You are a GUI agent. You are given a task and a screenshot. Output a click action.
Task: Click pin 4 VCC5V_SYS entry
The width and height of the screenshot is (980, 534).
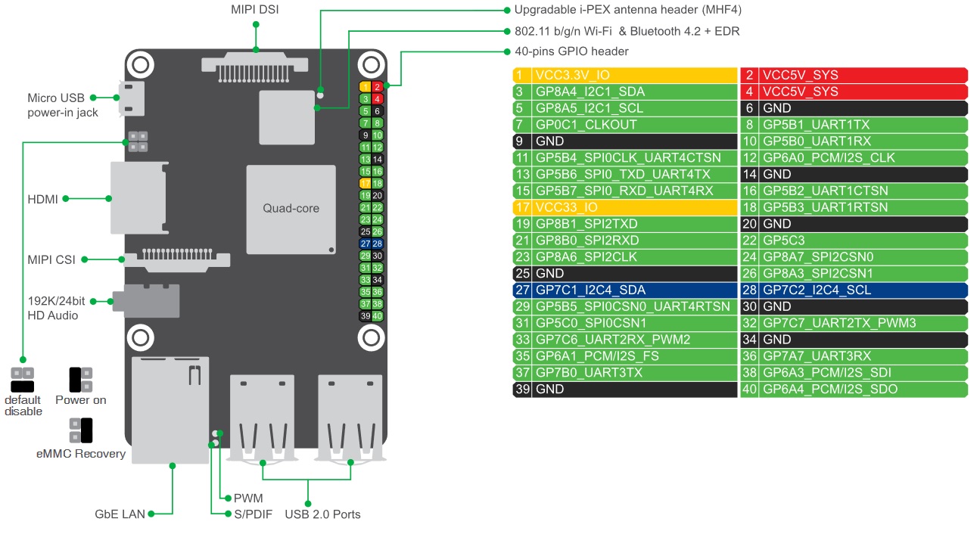854,92
